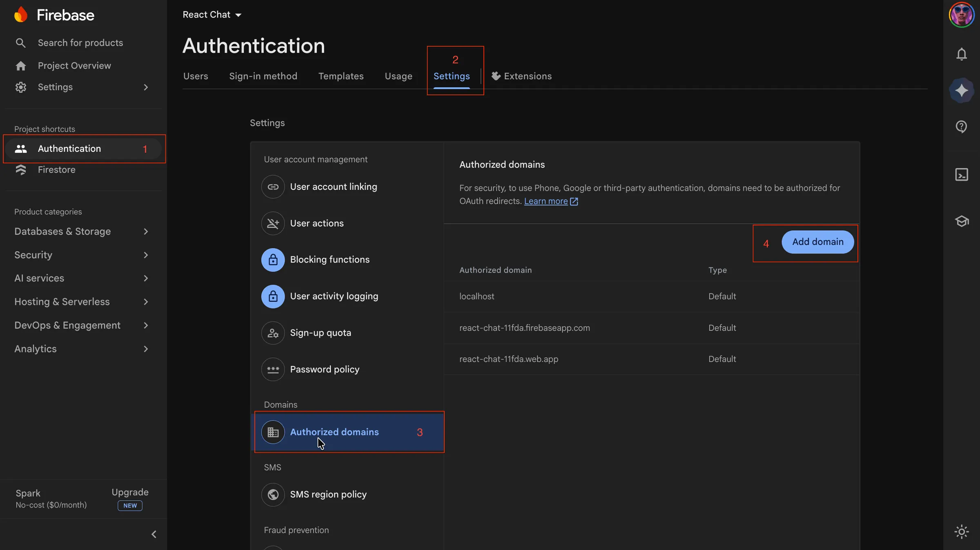Switch to the Templates tab
980x550 pixels.
[x=341, y=76]
